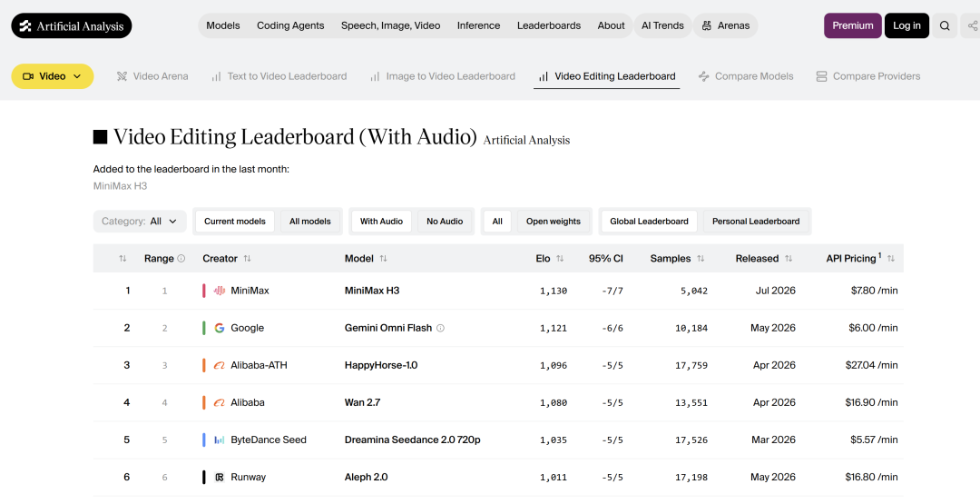Sort table by Elo column arrows
Viewport: 980px width, 504px height.
(560, 258)
